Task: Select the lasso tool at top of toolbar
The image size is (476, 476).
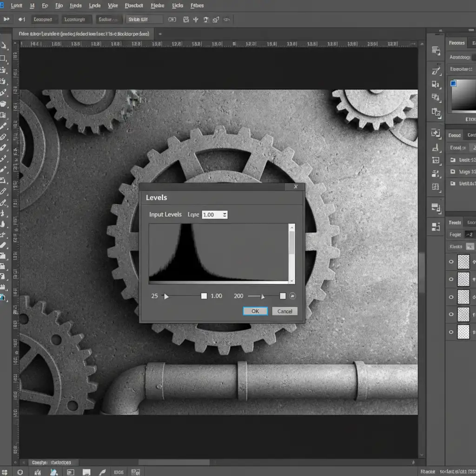Action: [x=3, y=46]
